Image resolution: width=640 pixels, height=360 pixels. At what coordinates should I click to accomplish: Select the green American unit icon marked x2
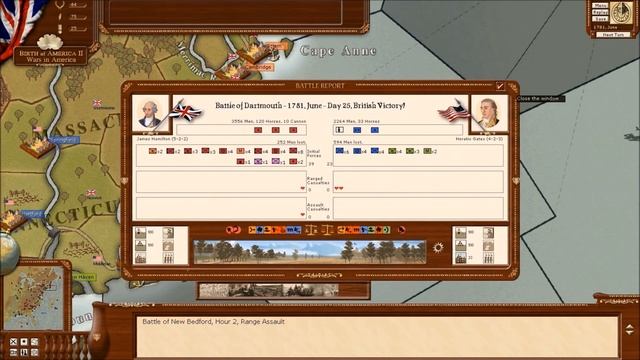(427, 151)
